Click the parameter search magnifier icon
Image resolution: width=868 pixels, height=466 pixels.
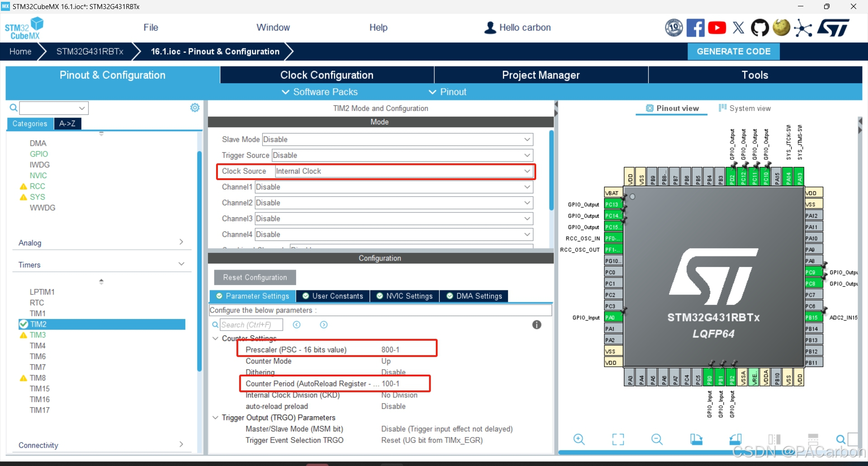(215, 324)
